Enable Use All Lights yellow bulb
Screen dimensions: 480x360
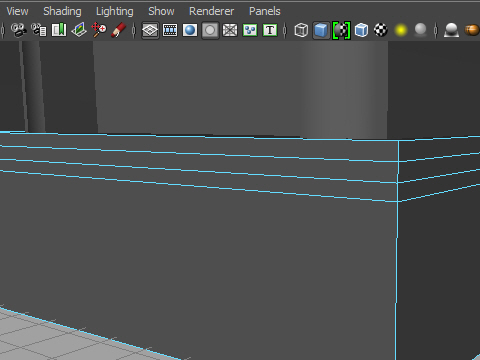tap(401, 30)
